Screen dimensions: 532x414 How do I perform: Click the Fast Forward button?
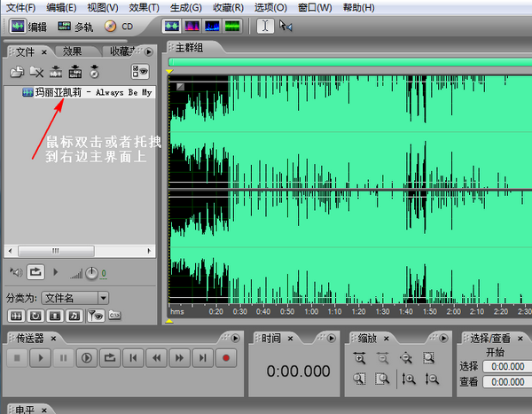[x=179, y=358]
